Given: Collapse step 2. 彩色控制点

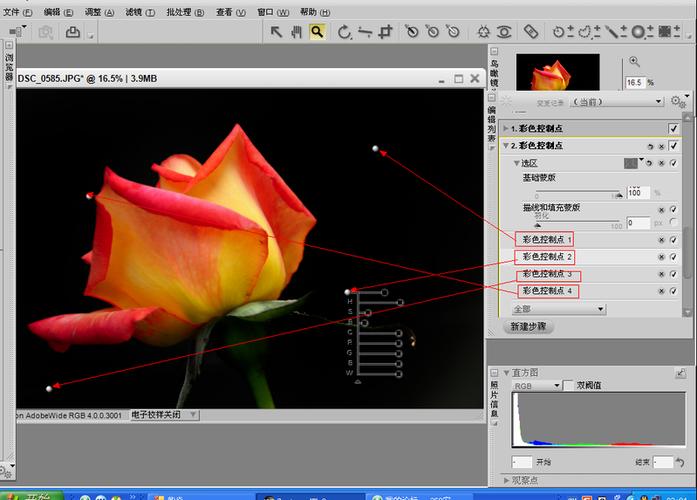Looking at the screenshot, I should tap(505, 146).
